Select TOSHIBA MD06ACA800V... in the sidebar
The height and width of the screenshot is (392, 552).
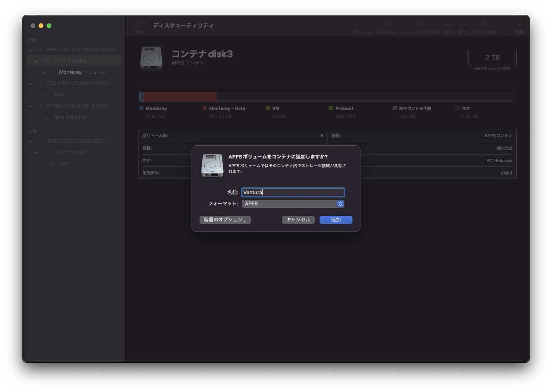74,83
